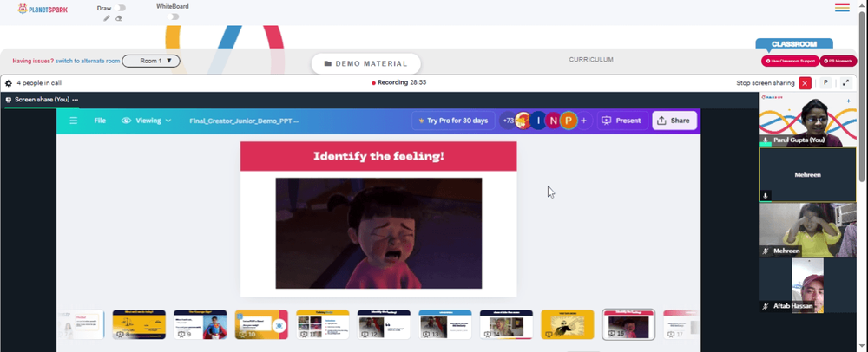
Task: Click the plus icon to add people
Action: pyautogui.click(x=583, y=121)
